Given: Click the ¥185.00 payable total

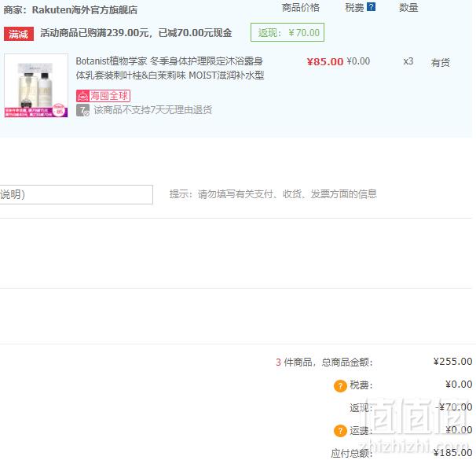Looking at the screenshot, I should (x=452, y=452).
